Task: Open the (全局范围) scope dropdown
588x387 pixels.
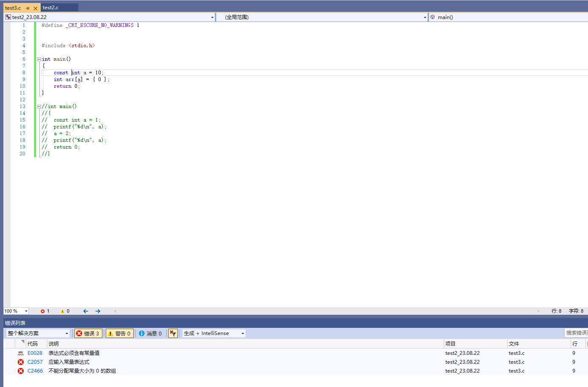Action: click(x=425, y=17)
